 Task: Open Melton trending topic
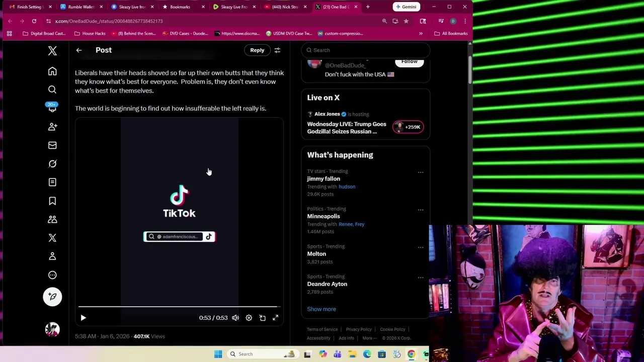[316, 254]
